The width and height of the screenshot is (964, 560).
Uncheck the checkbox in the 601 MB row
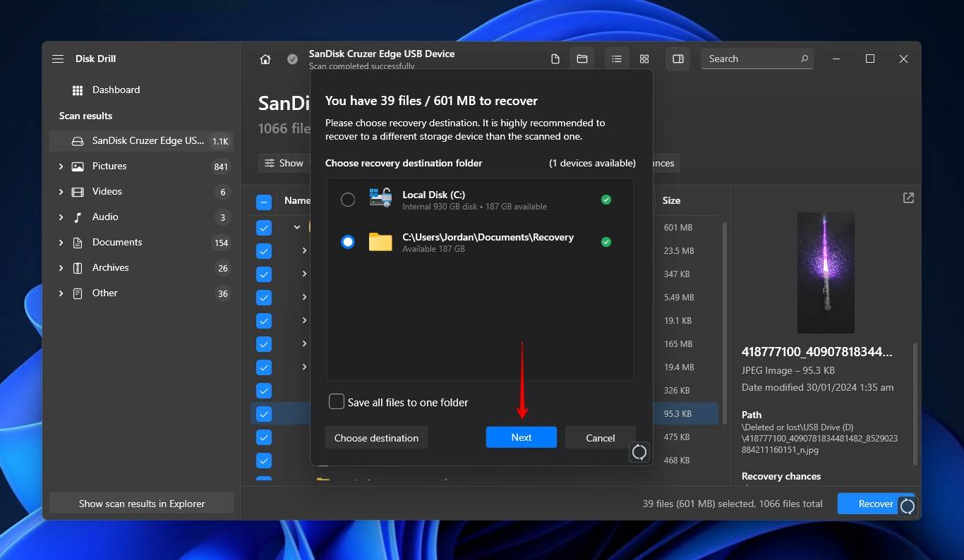[264, 228]
